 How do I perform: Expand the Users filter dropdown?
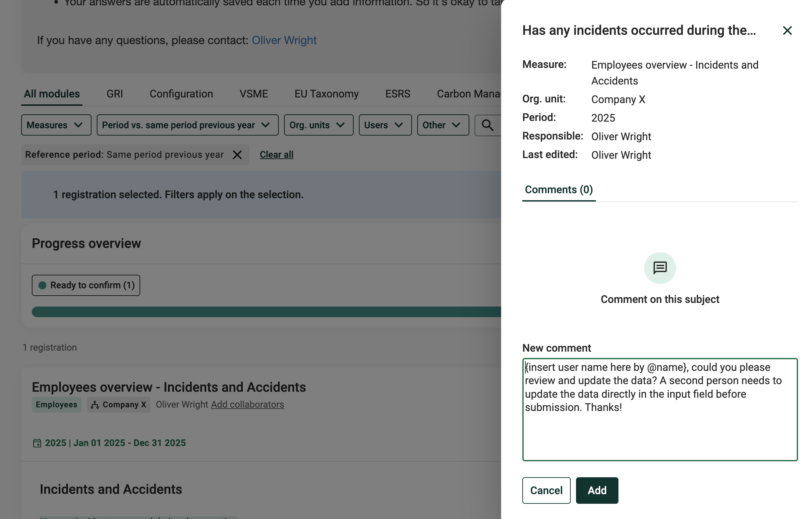tap(385, 125)
